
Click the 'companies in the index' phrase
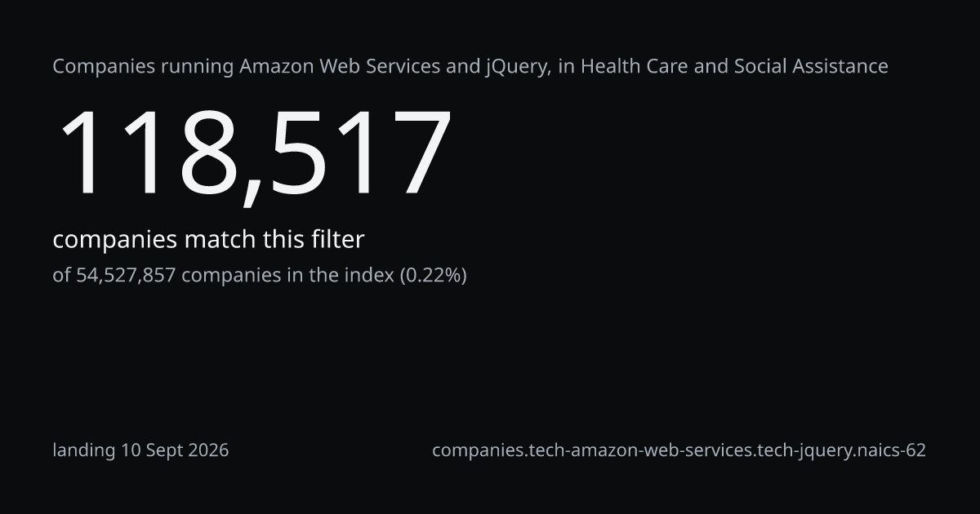(287, 276)
